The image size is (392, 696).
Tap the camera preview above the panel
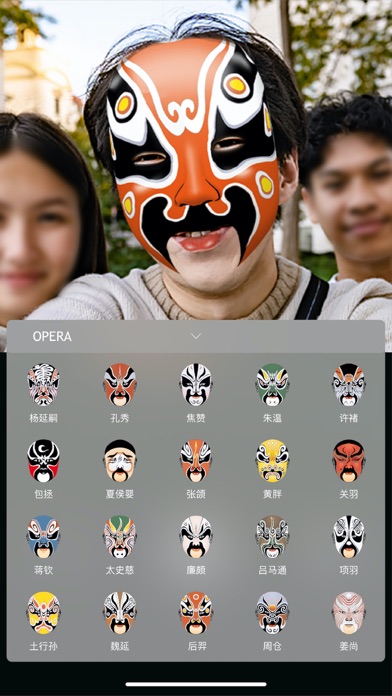pos(196,160)
